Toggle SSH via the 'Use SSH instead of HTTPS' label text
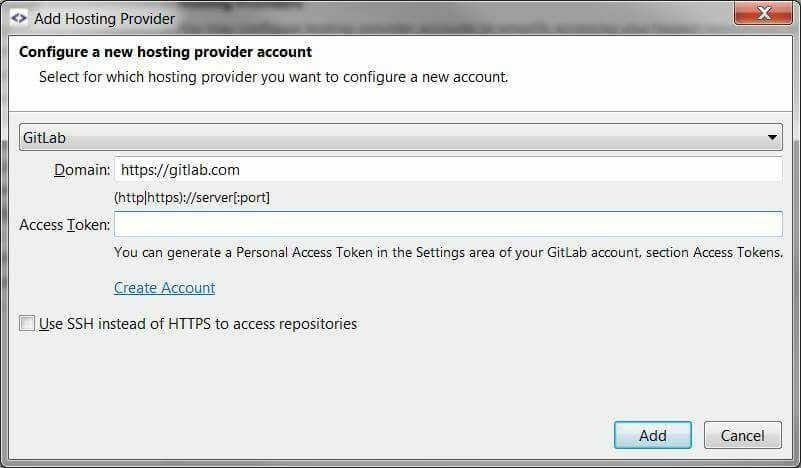 point(198,324)
